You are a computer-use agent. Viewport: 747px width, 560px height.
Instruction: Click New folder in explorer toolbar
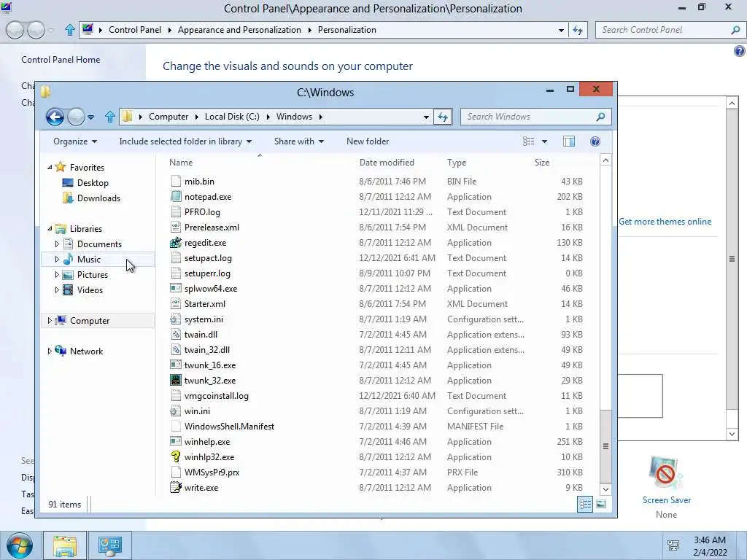click(x=368, y=141)
